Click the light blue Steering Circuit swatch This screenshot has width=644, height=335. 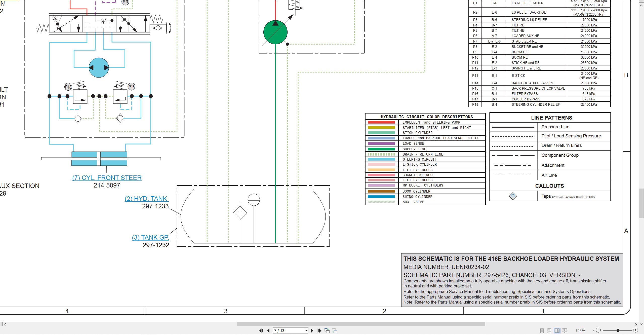[381, 159]
